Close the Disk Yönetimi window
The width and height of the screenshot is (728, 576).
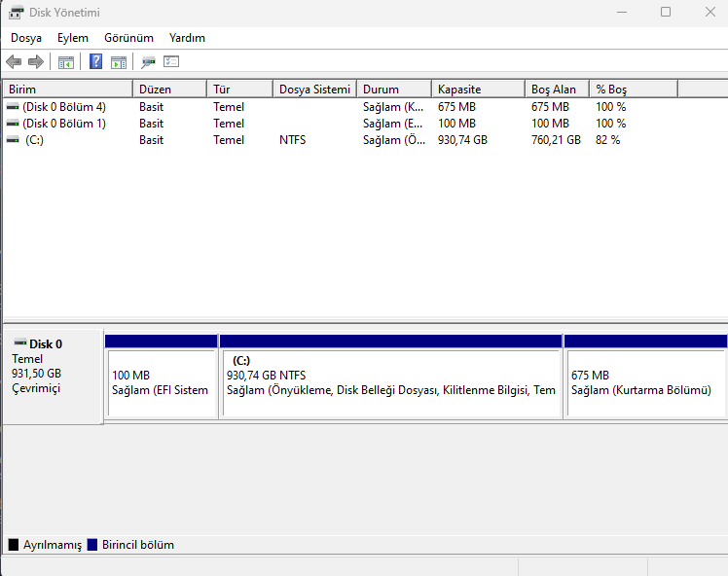click(x=710, y=12)
